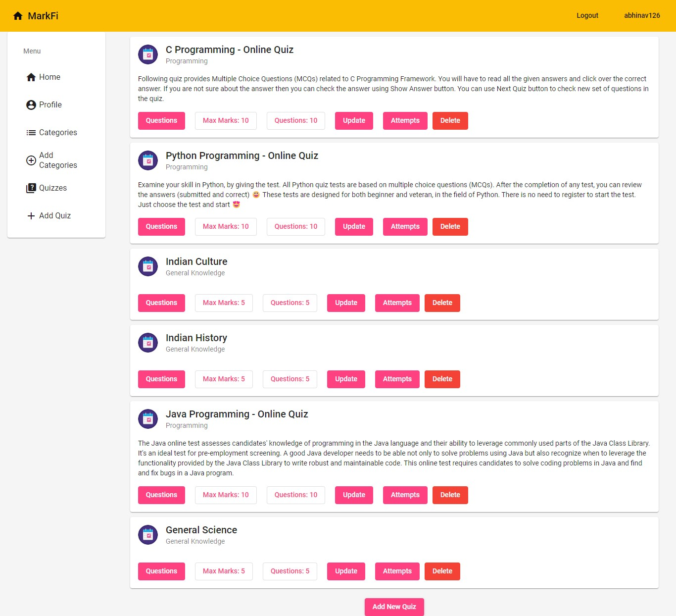
Task: Delete the Python Programming quiz
Action: coord(450,227)
